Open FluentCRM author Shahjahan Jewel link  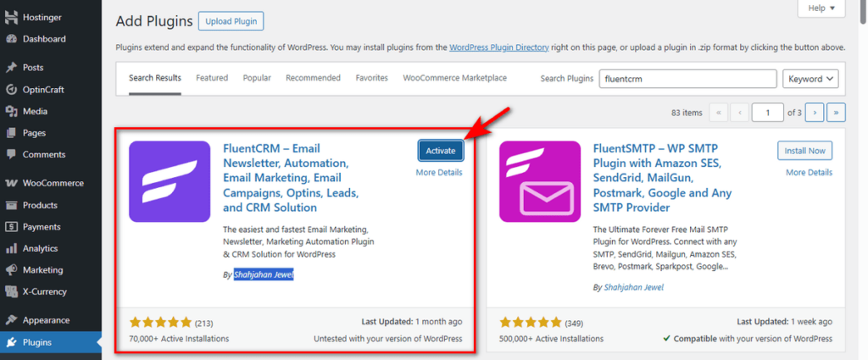264,274
